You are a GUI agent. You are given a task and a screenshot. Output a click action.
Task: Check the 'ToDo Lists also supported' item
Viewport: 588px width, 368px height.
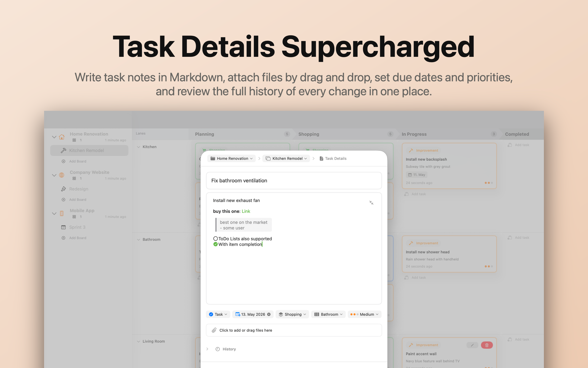click(215, 239)
